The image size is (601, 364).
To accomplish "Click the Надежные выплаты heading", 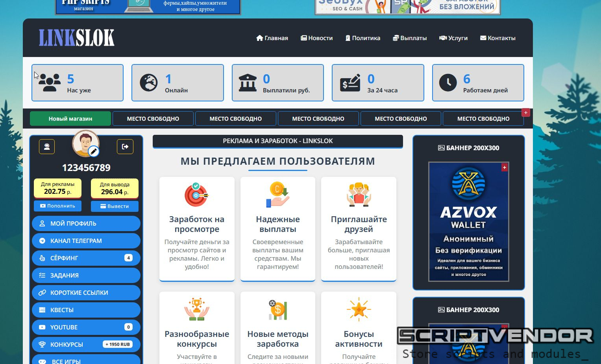I will pyautogui.click(x=278, y=224).
